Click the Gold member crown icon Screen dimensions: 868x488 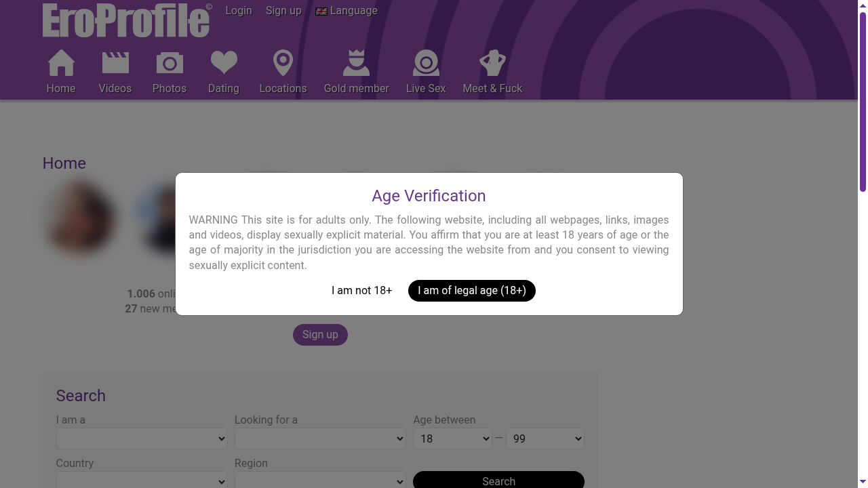click(356, 62)
